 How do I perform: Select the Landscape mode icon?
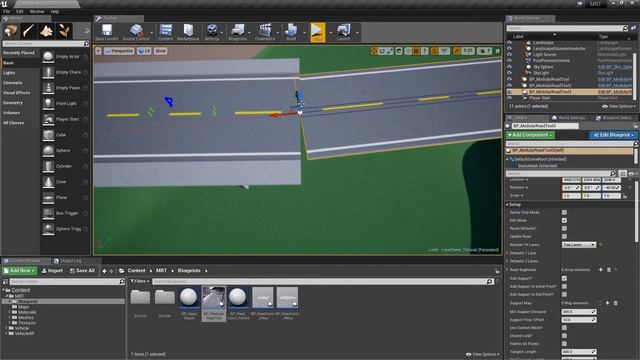[x=46, y=31]
